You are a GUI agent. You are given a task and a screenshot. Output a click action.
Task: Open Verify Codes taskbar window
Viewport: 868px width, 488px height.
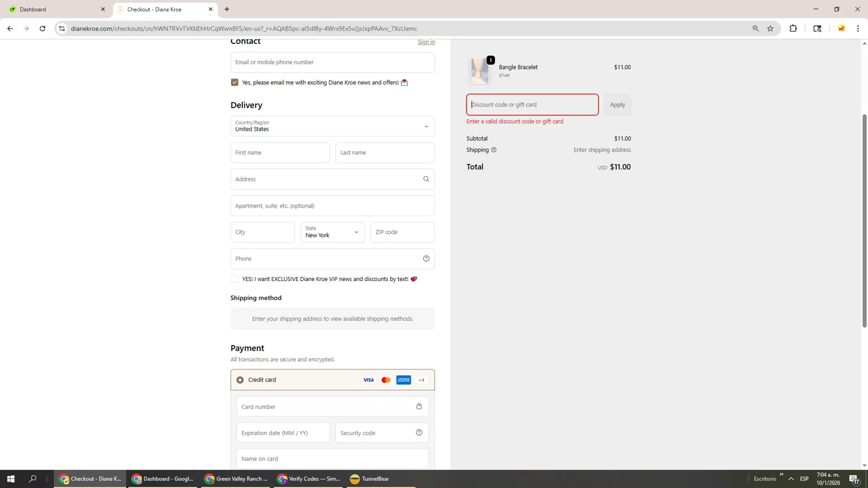tap(309, 479)
